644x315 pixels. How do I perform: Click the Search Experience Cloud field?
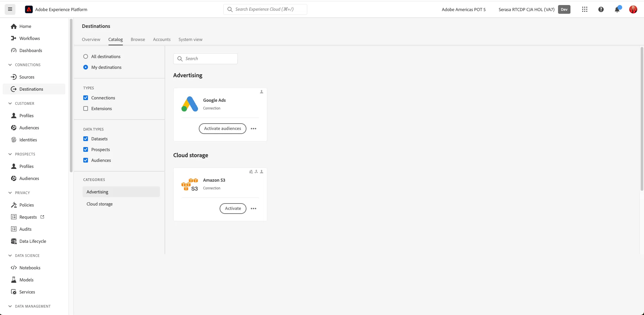(x=265, y=9)
